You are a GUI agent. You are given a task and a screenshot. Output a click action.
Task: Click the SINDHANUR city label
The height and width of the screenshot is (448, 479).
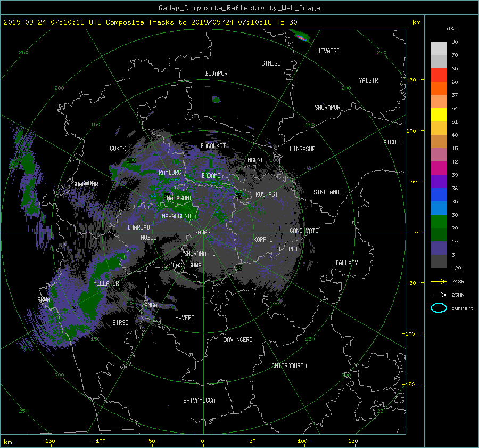coord(328,192)
